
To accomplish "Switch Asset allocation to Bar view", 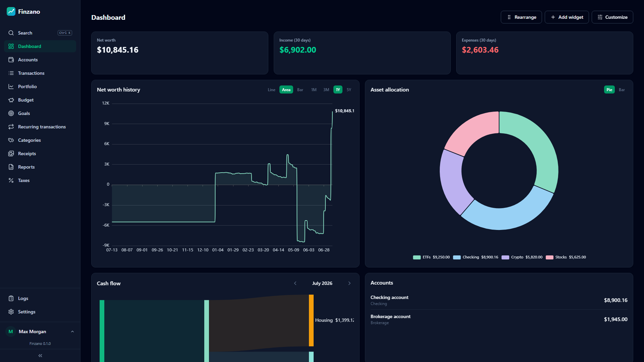I will tap(622, 90).
